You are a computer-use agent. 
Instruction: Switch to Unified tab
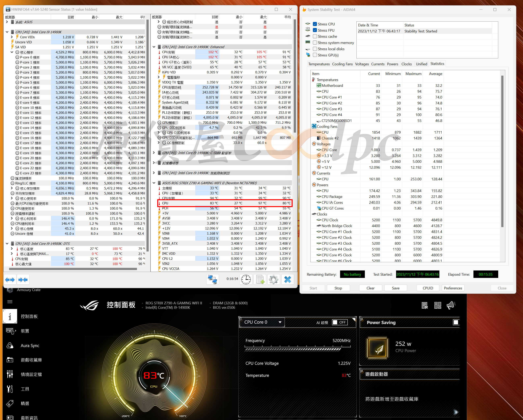coord(422,64)
